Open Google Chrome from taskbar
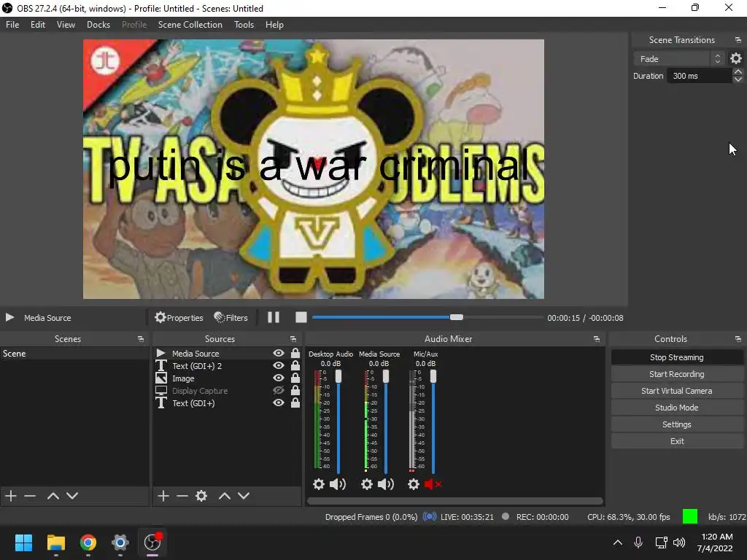747x560 pixels. [88, 542]
